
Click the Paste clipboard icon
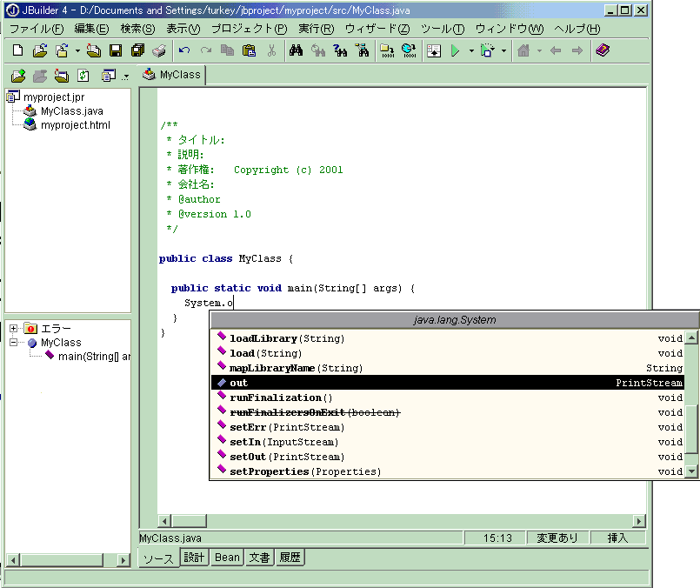pyautogui.click(x=250, y=50)
